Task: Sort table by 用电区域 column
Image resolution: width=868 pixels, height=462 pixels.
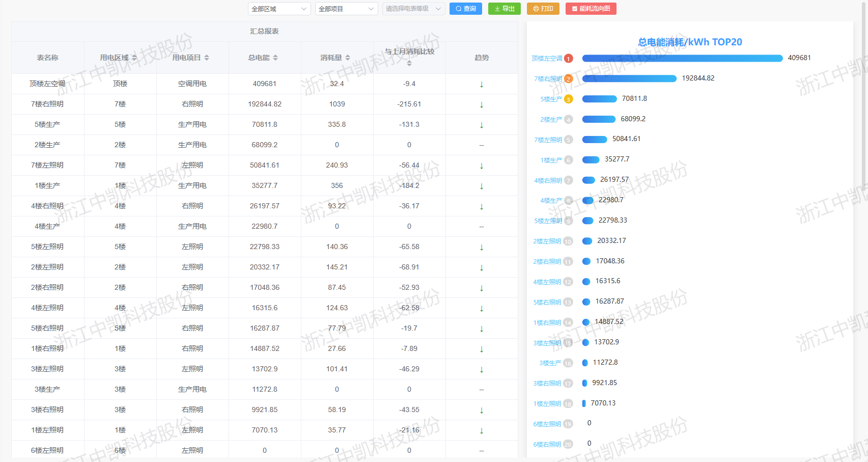Action: pyautogui.click(x=134, y=58)
